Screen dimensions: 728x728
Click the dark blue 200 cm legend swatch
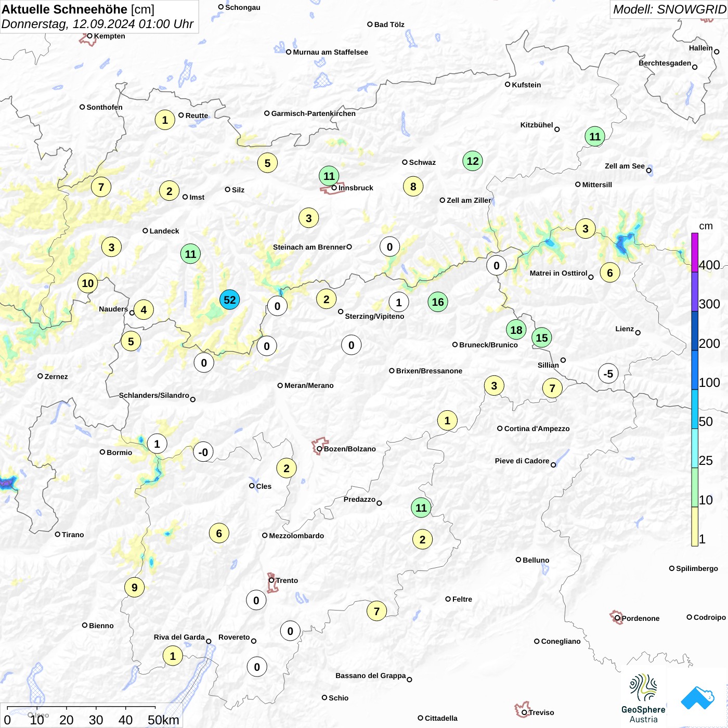[695, 331]
